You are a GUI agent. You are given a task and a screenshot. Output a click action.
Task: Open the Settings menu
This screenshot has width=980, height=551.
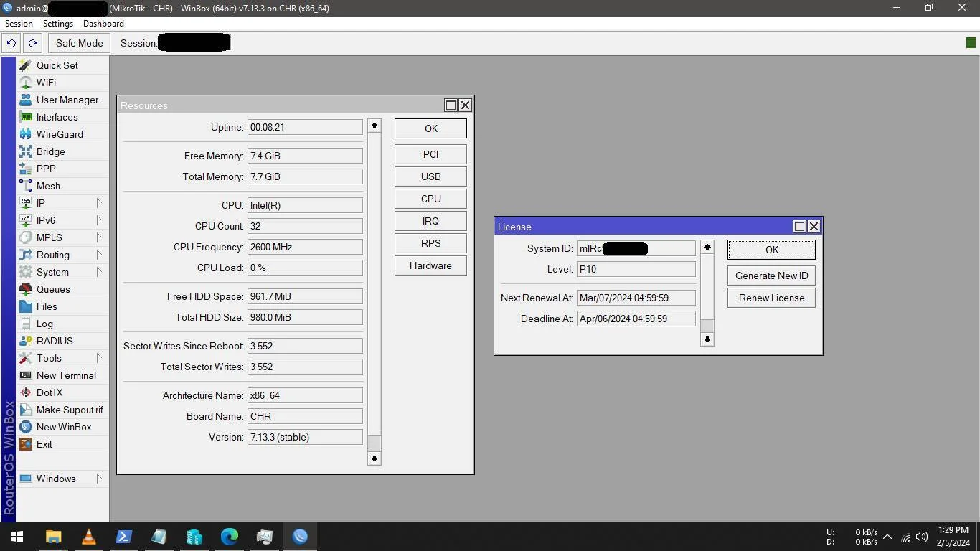[x=58, y=24]
